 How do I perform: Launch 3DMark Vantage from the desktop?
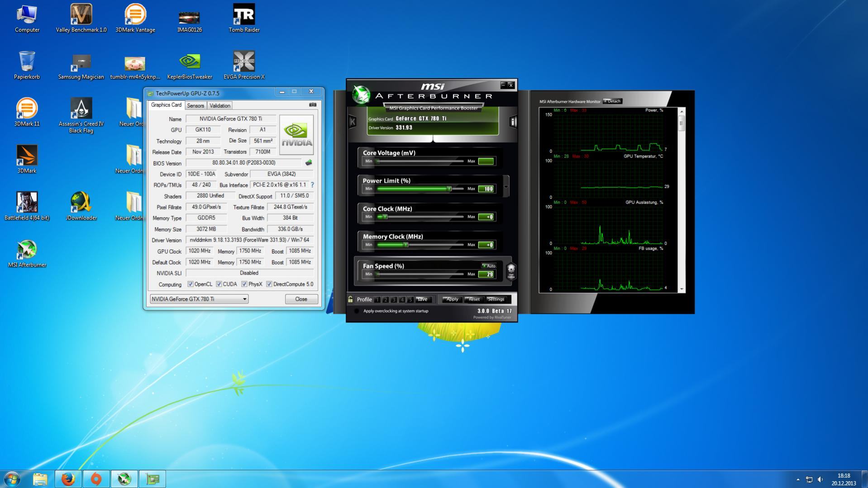coord(135,19)
